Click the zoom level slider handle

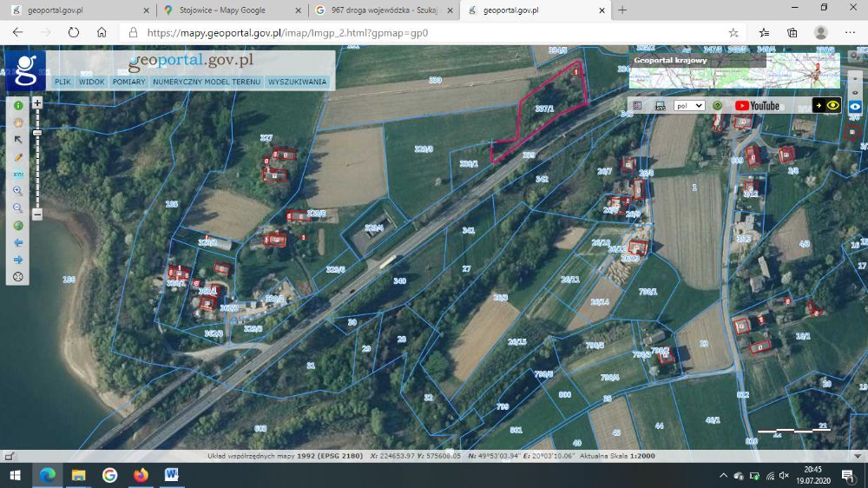pos(37,133)
